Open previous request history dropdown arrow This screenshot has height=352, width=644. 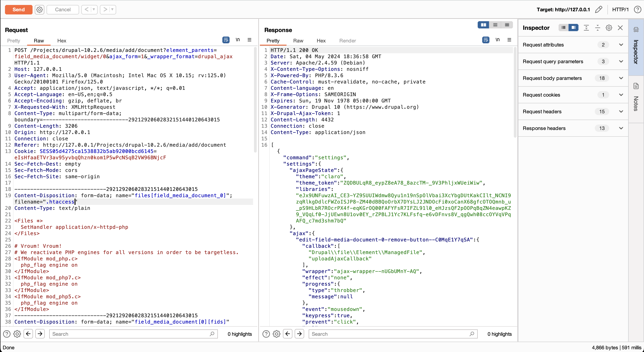coord(94,9)
